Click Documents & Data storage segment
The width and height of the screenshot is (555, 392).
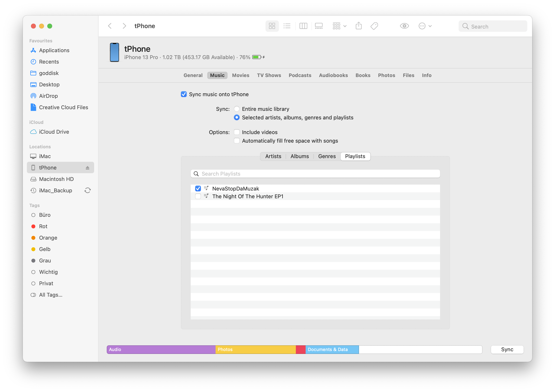(x=332, y=349)
